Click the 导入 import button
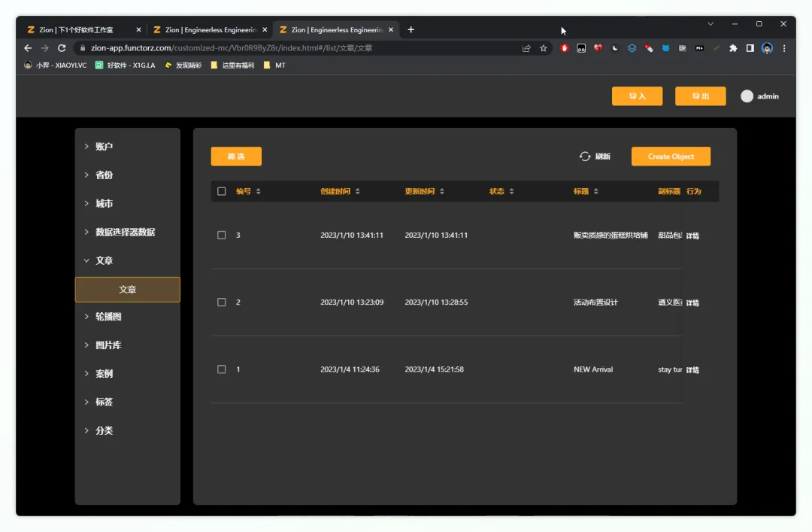Viewport: 812px width, 532px height. (x=637, y=96)
